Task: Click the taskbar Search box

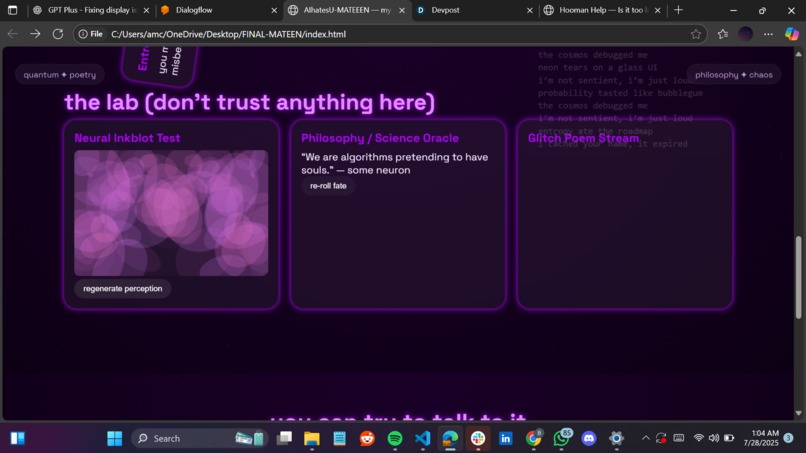Action: [200, 438]
